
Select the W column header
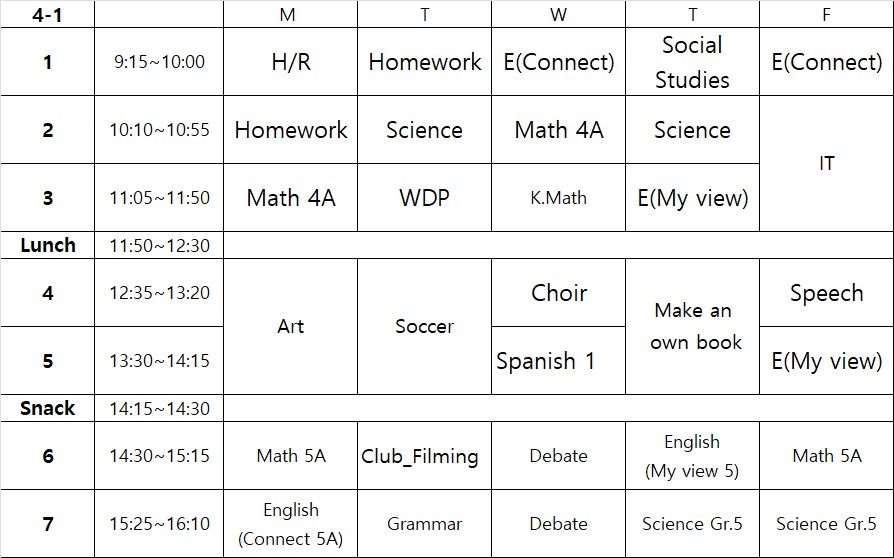(558, 15)
